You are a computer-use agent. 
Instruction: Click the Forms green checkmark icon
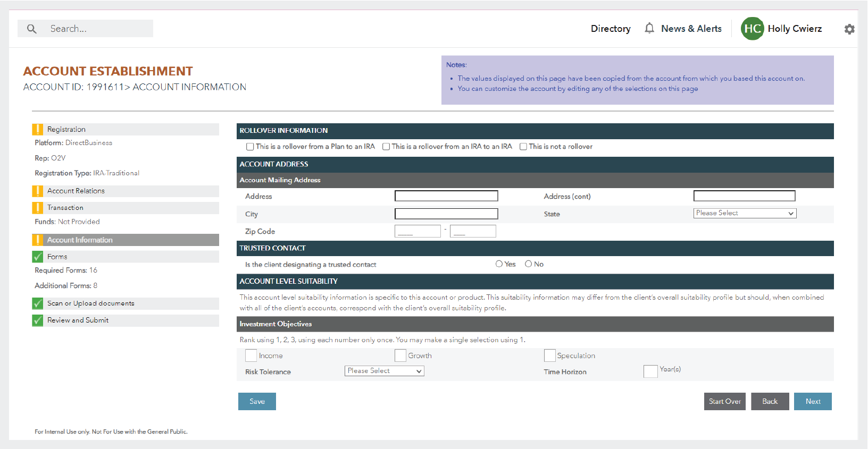[38, 257]
